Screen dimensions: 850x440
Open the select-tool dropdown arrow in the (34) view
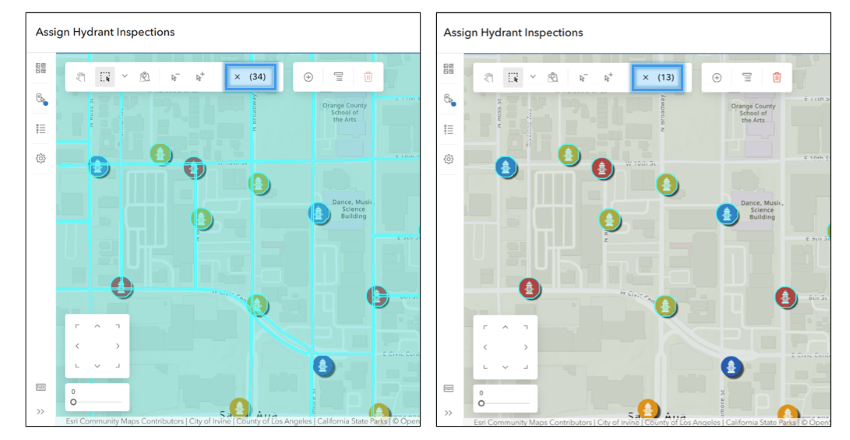click(125, 76)
